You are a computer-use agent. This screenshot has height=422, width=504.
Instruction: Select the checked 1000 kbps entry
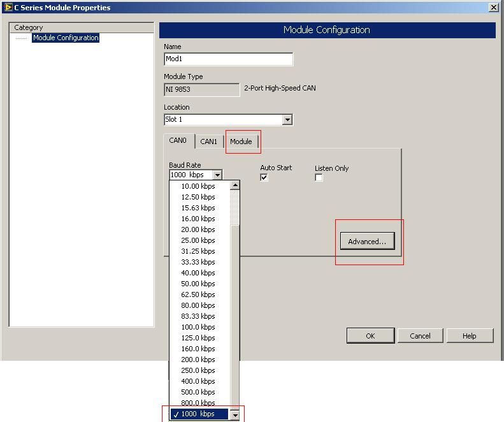click(199, 414)
